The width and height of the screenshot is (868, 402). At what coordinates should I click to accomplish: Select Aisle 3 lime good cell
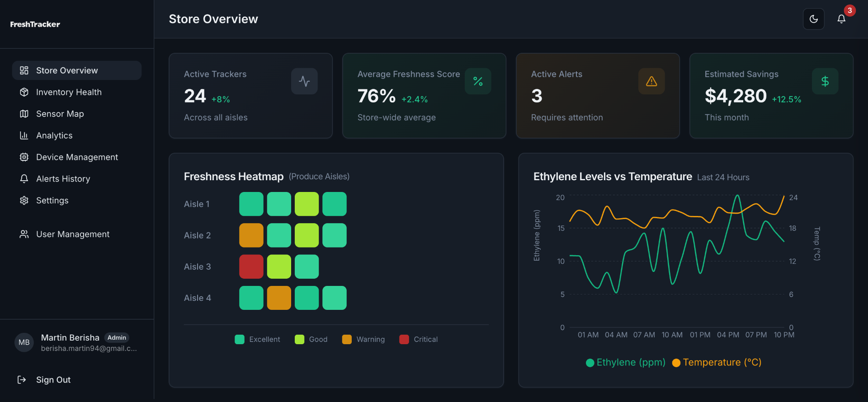coord(279,266)
